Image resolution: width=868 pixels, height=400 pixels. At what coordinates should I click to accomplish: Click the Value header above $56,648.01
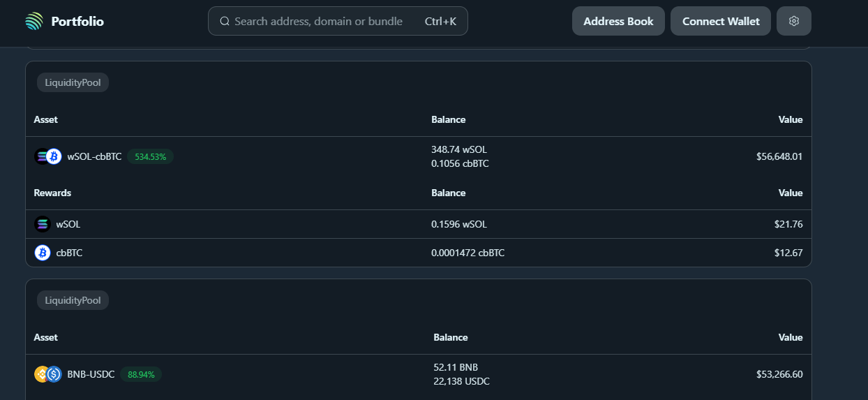pyautogui.click(x=791, y=119)
